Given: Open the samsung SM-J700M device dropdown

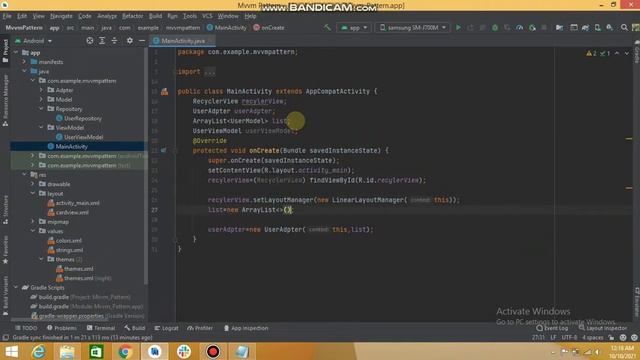Looking at the screenshot, I should point(413,27).
